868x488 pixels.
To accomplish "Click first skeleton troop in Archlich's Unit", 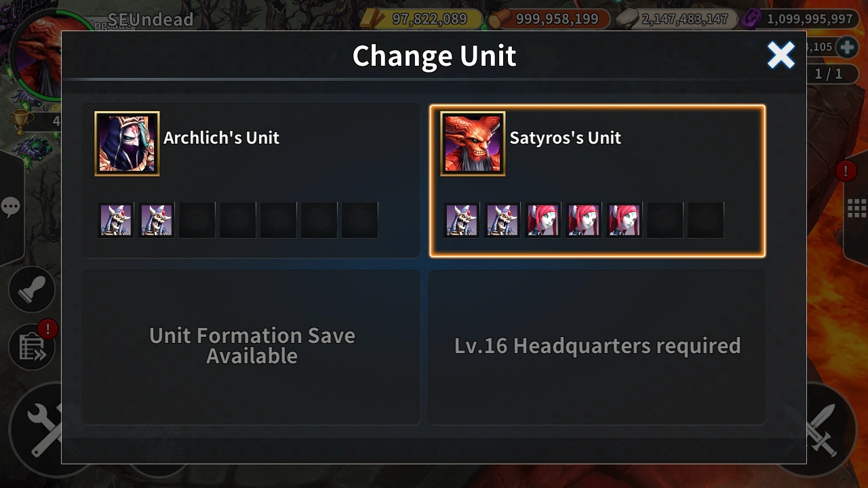I will [x=116, y=220].
